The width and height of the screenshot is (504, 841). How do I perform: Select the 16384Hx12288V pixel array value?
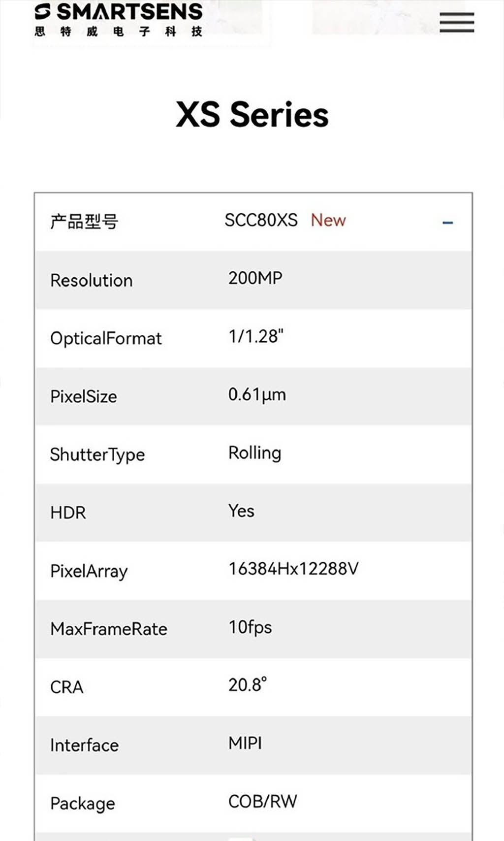(x=293, y=569)
